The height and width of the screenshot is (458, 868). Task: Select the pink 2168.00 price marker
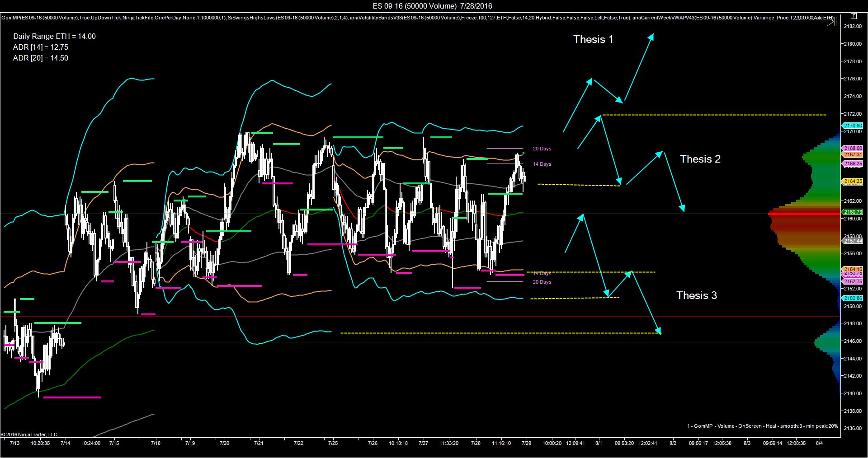(x=853, y=148)
